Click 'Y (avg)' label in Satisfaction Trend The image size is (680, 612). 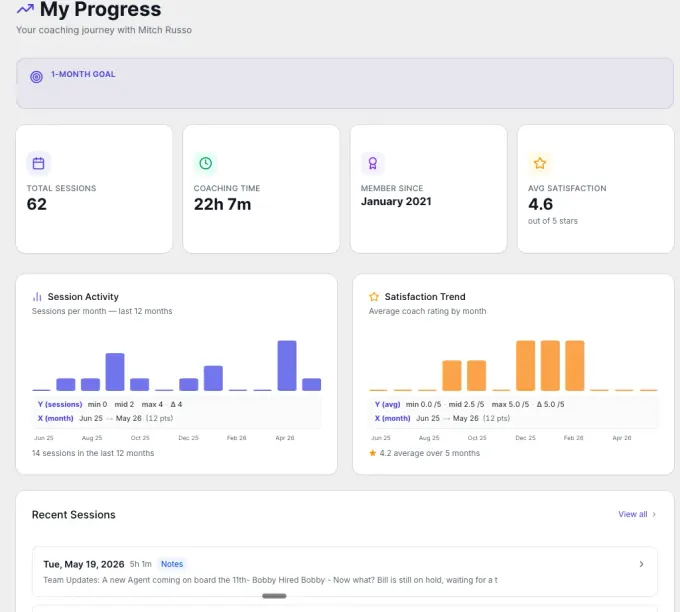click(x=387, y=404)
